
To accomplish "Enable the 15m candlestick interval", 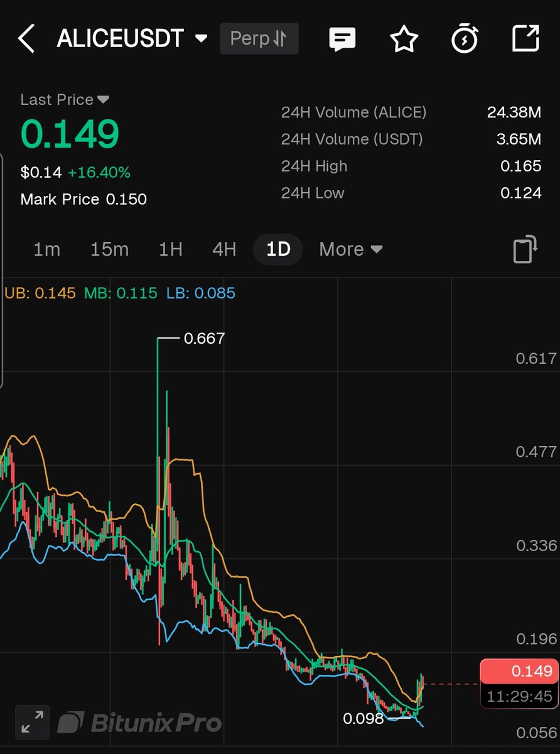I will pyautogui.click(x=109, y=249).
